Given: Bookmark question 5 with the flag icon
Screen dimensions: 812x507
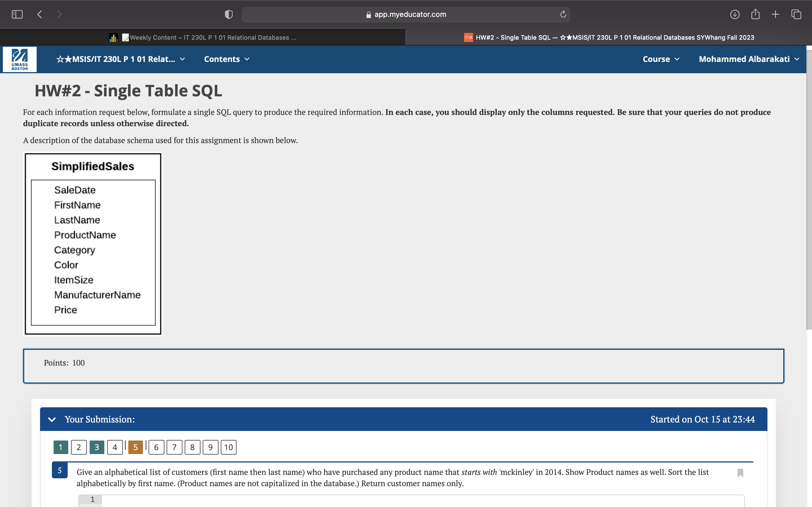Looking at the screenshot, I should pyautogui.click(x=740, y=473).
